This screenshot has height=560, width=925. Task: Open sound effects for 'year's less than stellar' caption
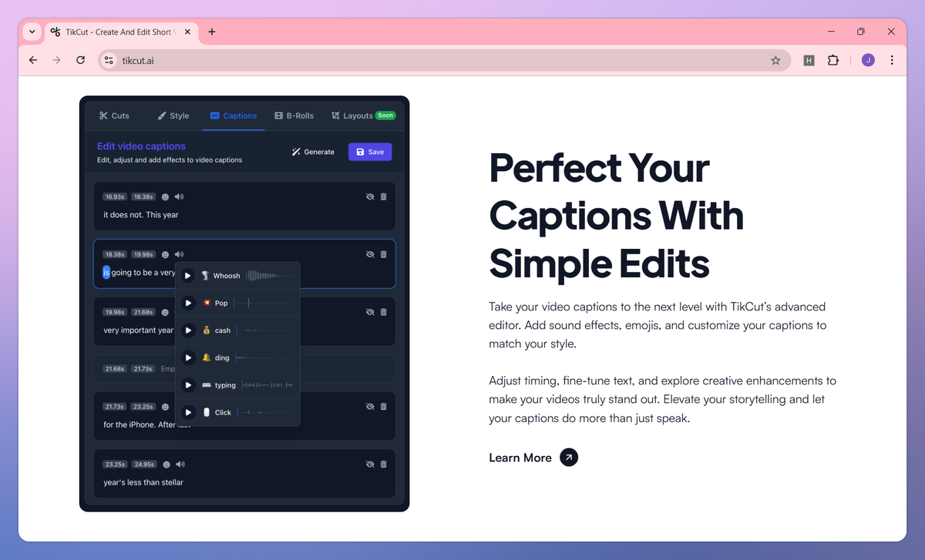coord(180,464)
